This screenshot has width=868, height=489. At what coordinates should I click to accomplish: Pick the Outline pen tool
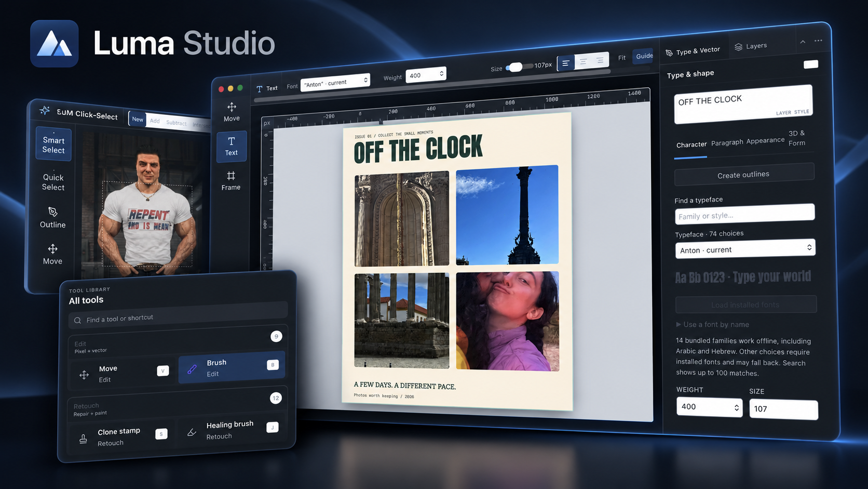click(53, 218)
